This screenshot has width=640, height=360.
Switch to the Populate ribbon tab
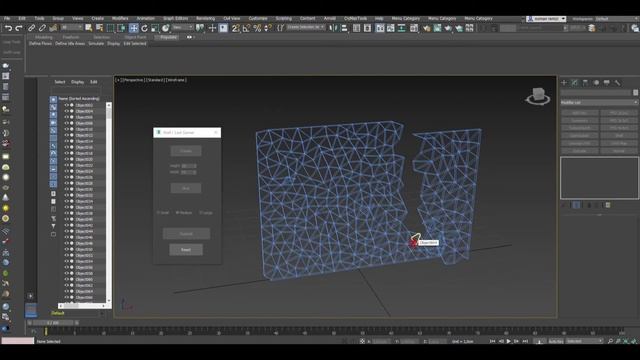168,37
